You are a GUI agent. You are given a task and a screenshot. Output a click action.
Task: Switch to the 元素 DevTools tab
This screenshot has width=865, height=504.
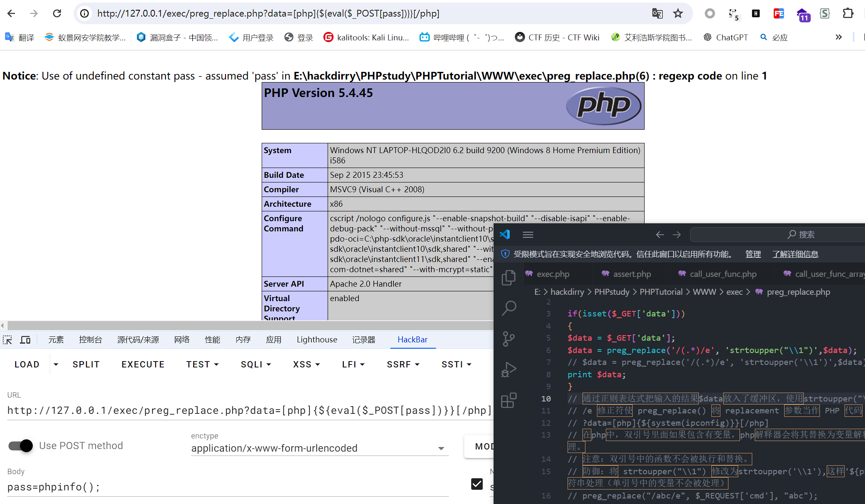[56, 339]
